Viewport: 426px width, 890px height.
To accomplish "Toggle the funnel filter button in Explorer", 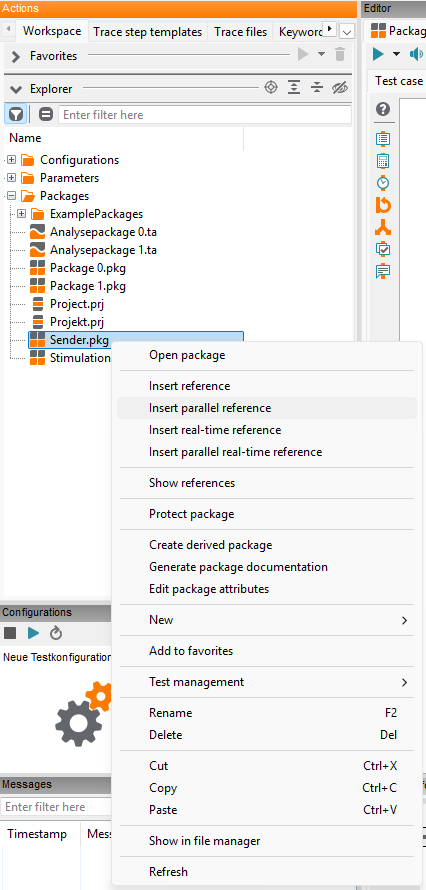I will click(16, 115).
